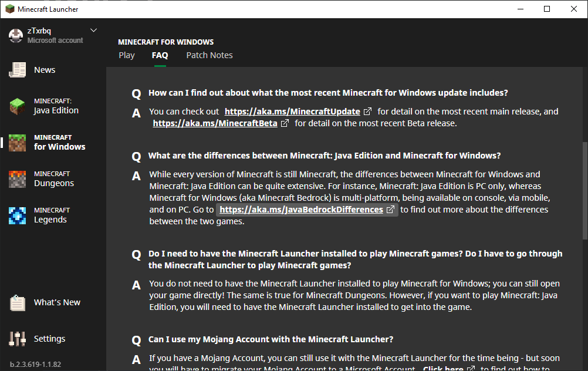The image size is (588, 371).
Task: Select Minecraft Java Edition grass block icon
Action: [18, 106]
